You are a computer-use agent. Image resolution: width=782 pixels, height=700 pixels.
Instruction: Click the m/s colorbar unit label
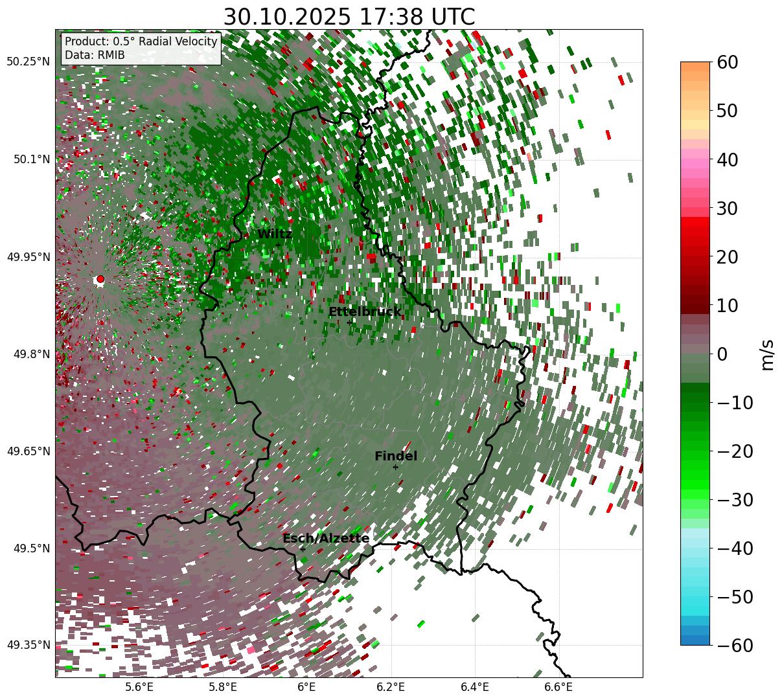pyautogui.click(x=768, y=354)
